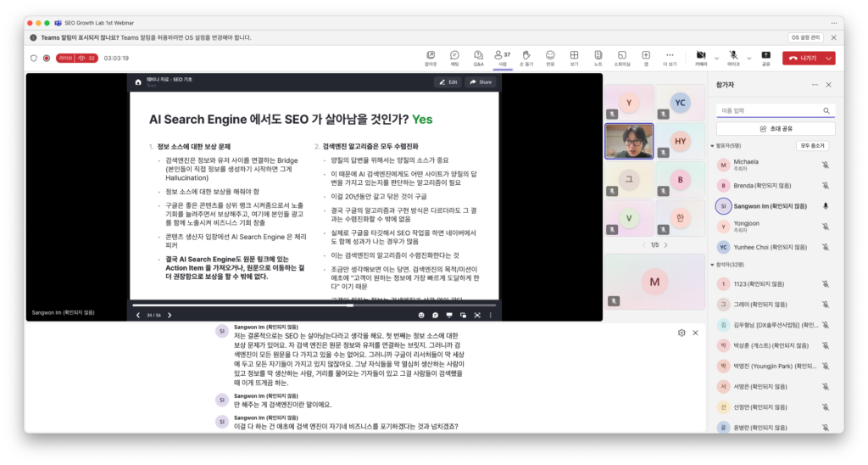Open participants panel more options (...)
Image resolution: width=868 pixels, height=465 pixels.
click(815, 85)
